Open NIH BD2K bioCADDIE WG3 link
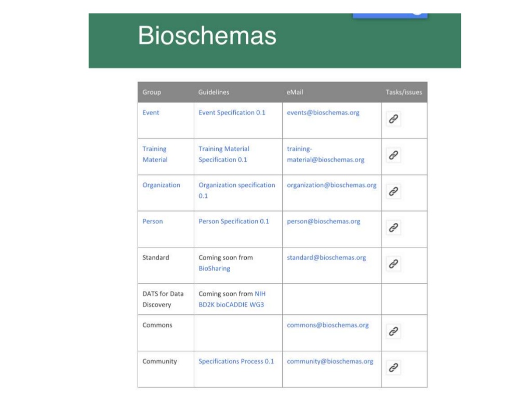The height and width of the screenshot is (399, 532). [232, 299]
